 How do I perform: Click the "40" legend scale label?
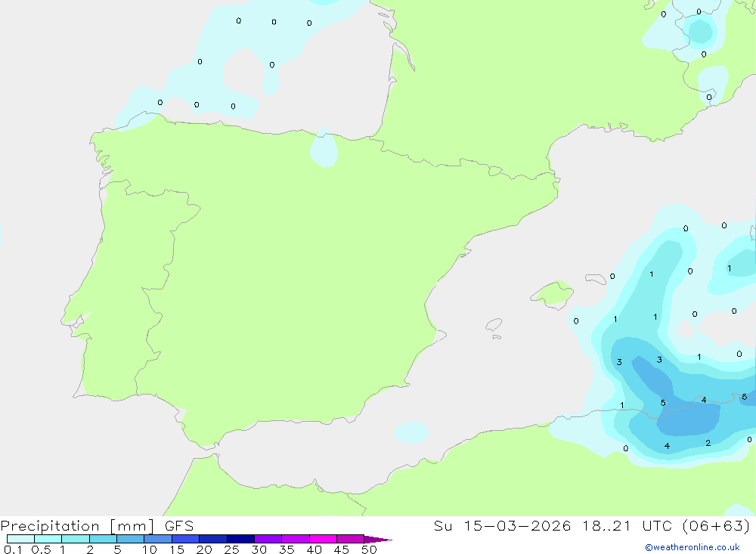click(x=314, y=549)
